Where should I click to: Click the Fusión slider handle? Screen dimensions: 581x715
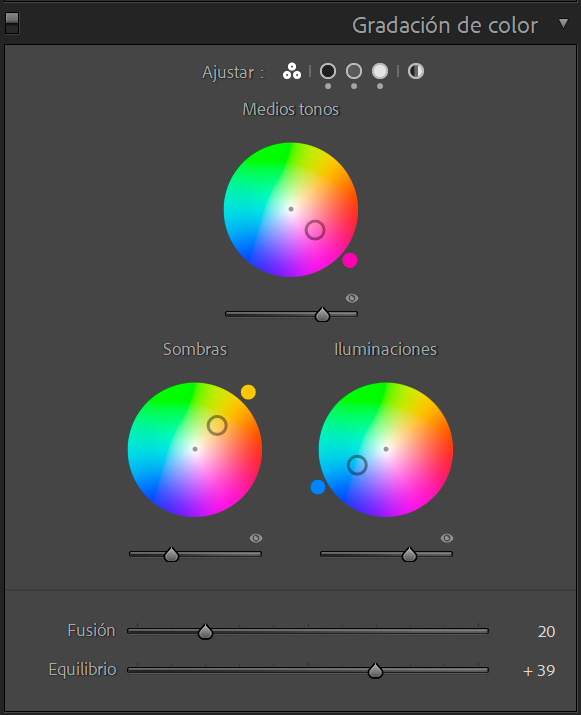(x=205, y=632)
